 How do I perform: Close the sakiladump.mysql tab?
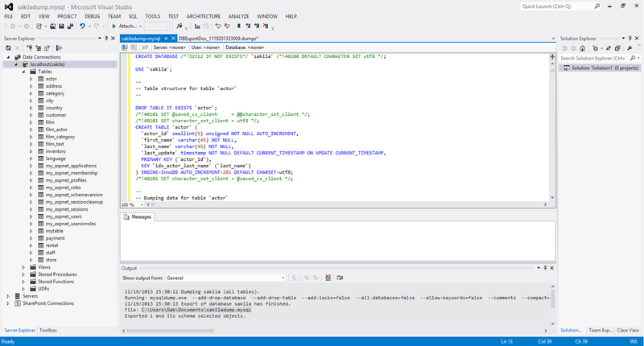click(x=173, y=38)
